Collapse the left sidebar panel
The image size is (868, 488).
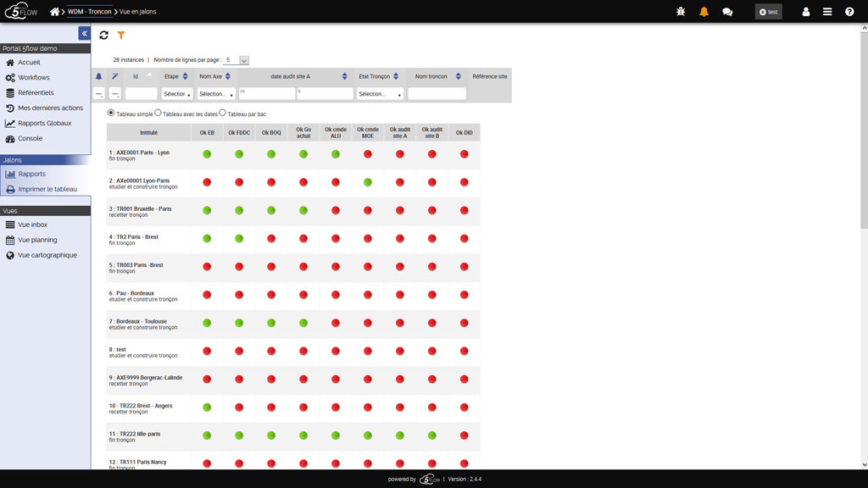[x=84, y=33]
